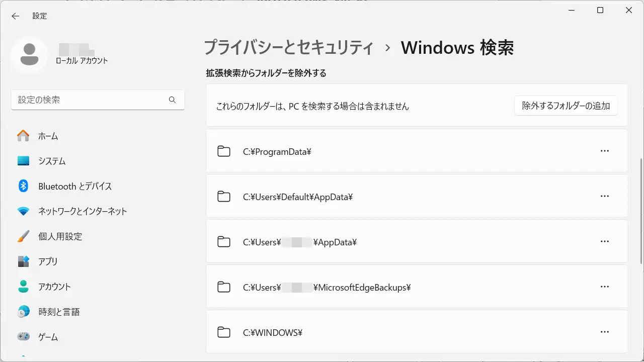Click the 拡張検索からフォルダーを除外する heading

tap(266, 73)
